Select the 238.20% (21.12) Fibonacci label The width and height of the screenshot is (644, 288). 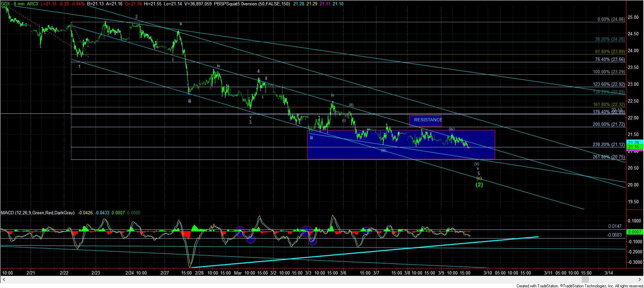click(609, 144)
